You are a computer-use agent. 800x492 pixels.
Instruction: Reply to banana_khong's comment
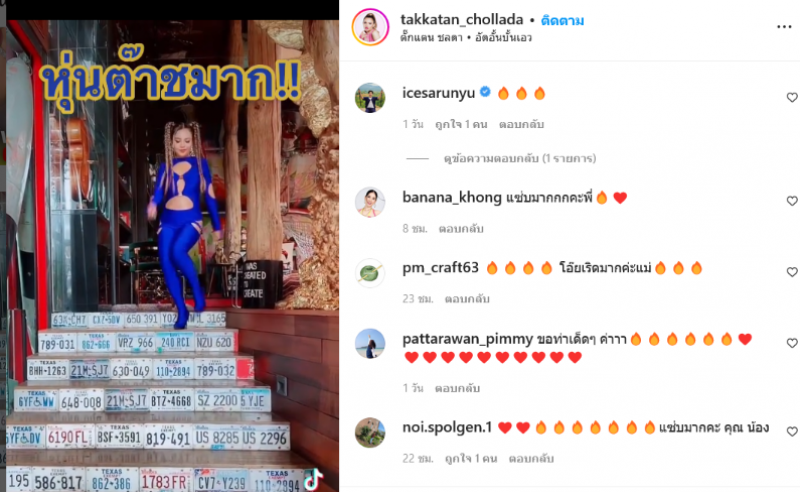click(461, 229)
